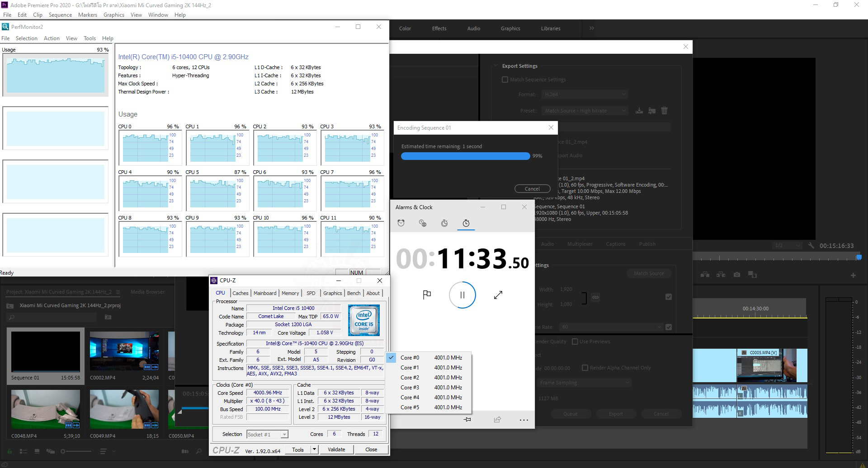Click the find-bin icon beside the project search
This screenshot has width=868, height=468.
pyautogui.click(x=108, y=318)
